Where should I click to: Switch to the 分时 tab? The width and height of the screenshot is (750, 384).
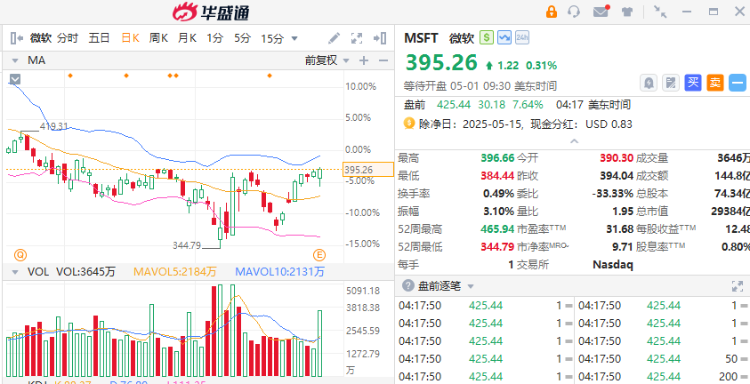pyautogui.click(x=67, y=38)
